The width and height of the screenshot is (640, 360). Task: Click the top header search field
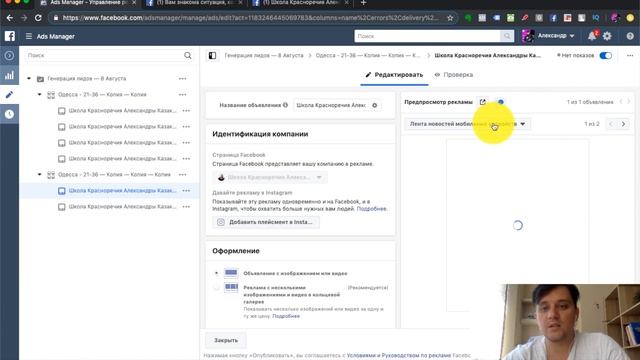coord(427,36)
